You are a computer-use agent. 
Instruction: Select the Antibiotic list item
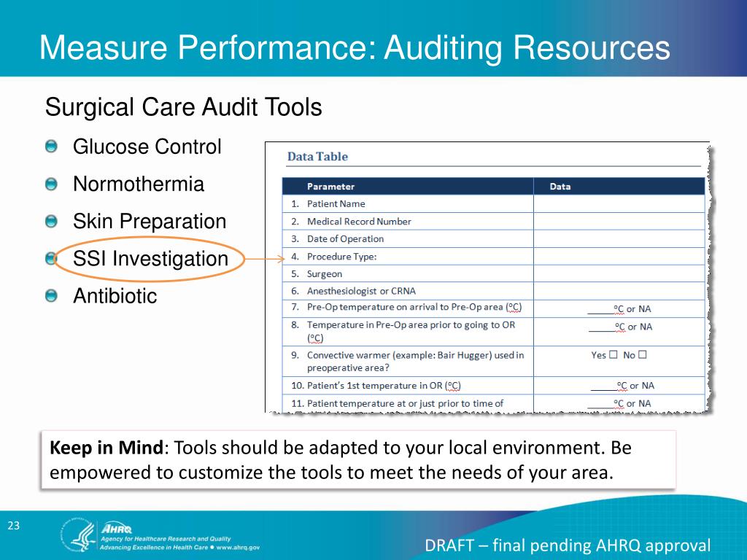coord(115,296)
